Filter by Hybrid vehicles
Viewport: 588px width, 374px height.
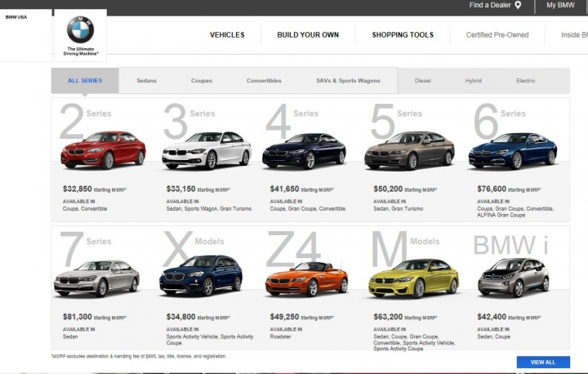point(473,81)
